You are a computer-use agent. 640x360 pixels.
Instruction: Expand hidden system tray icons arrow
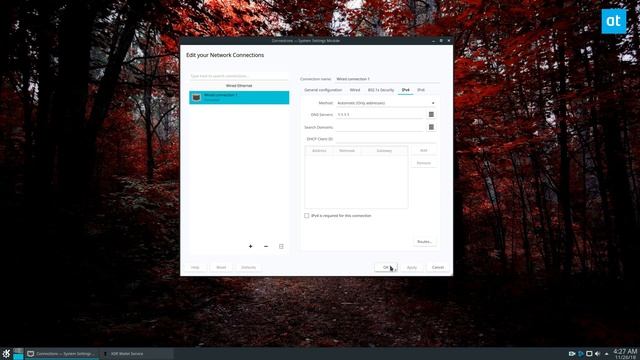coord(607,353)
